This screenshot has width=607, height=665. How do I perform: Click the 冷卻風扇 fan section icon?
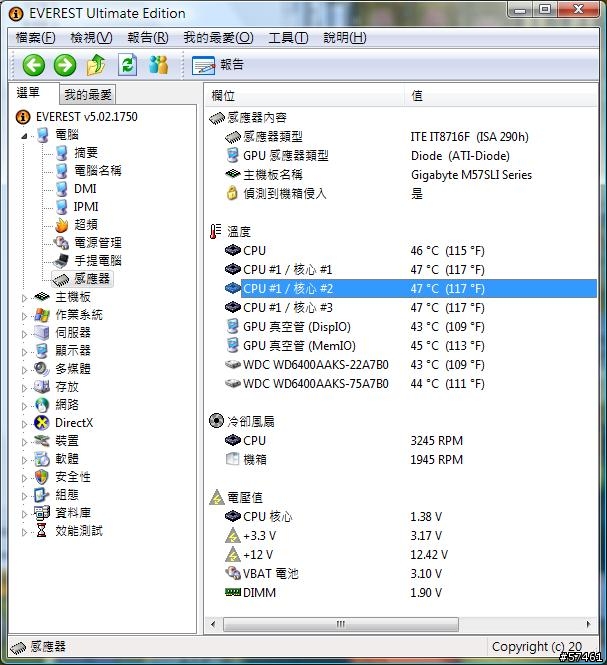click(216, 421)
